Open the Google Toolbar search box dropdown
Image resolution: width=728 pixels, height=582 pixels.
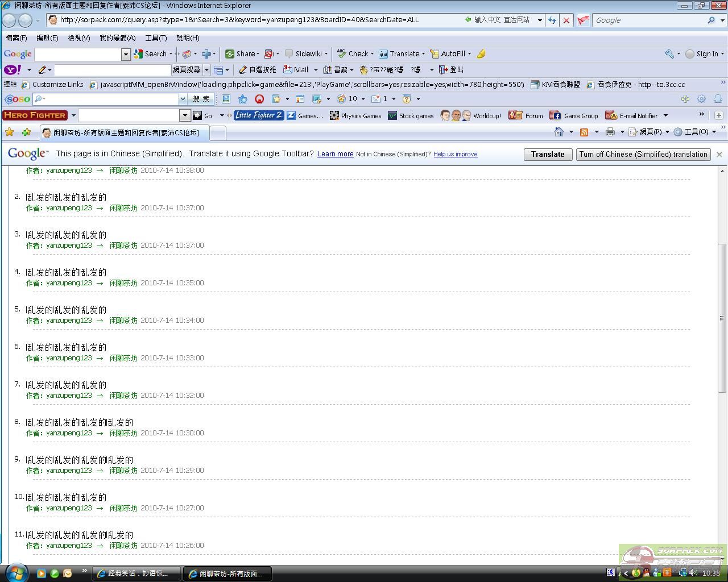coord(126,54)
